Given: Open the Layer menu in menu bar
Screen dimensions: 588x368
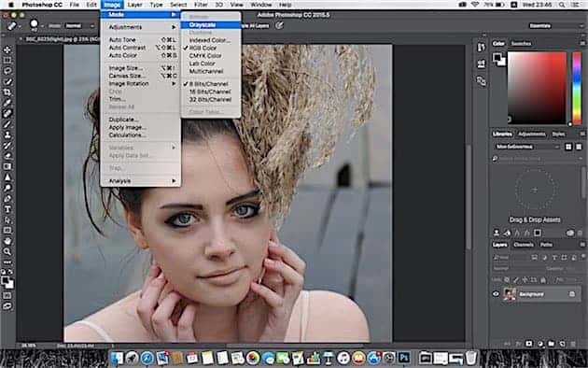Looking at the screenshot, I should [134, 5].
